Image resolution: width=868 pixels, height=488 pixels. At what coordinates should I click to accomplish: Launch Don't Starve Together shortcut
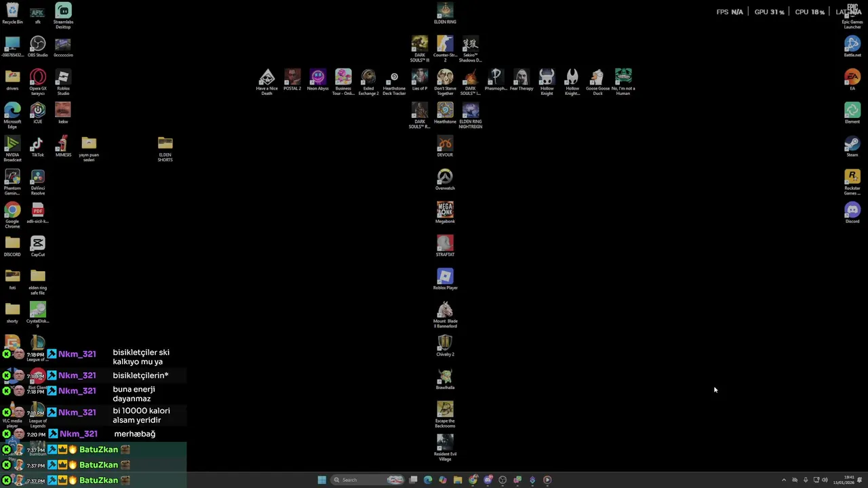[445, 82]
